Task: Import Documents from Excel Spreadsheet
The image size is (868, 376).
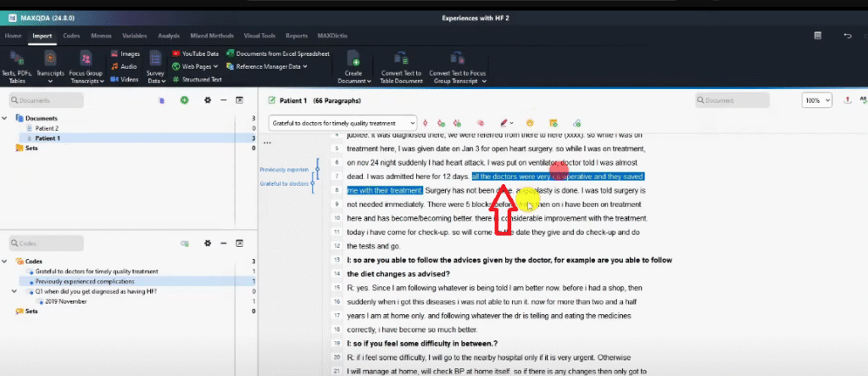Action: [278, 53]
